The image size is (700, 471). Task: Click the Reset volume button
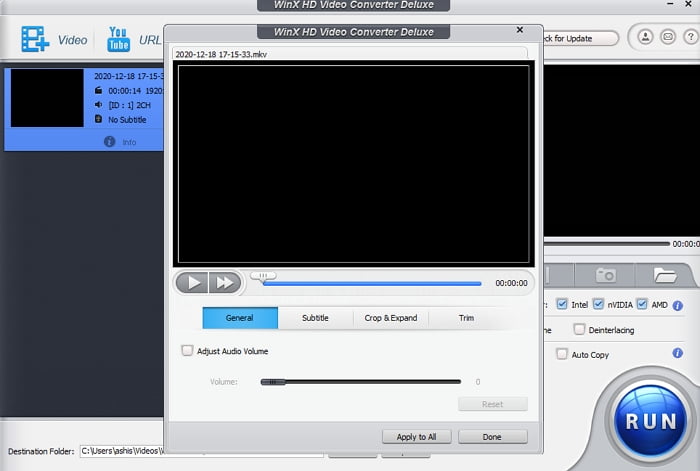click(492, 404)
